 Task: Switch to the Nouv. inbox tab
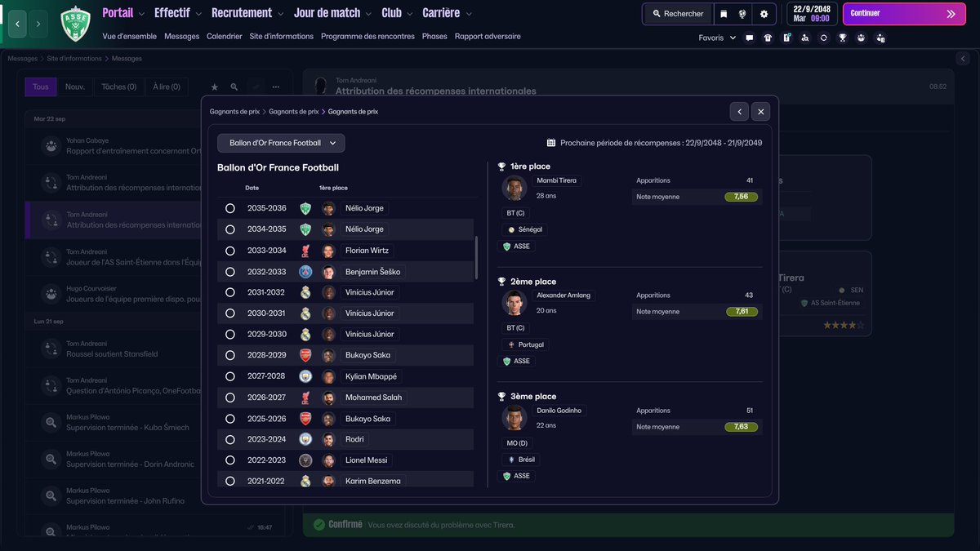point(75,87)
